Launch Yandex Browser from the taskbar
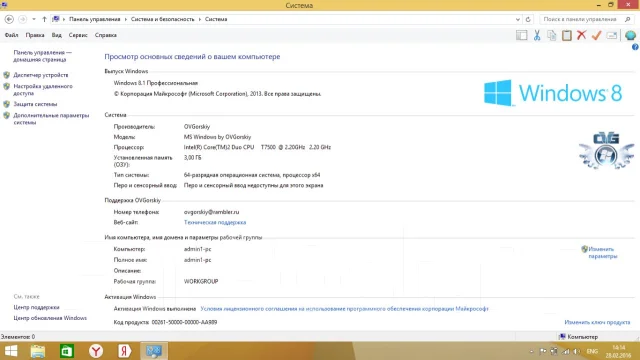Screen dimensions: 640x360 coord(96,351)
